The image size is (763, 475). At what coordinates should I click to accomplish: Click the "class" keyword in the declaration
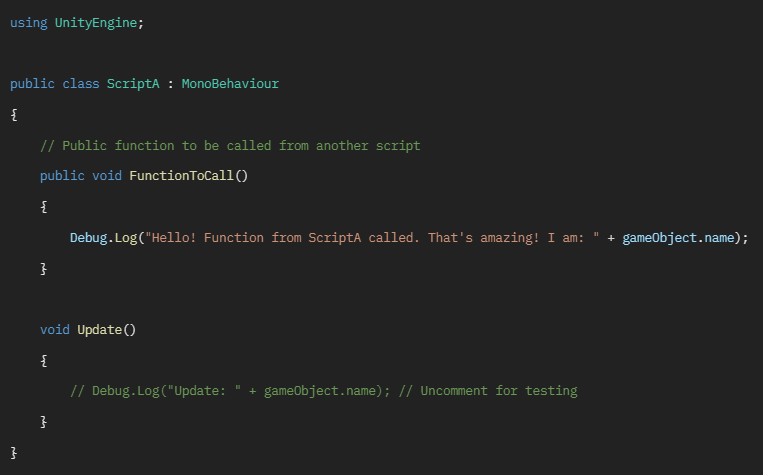(x=81, y=84)
